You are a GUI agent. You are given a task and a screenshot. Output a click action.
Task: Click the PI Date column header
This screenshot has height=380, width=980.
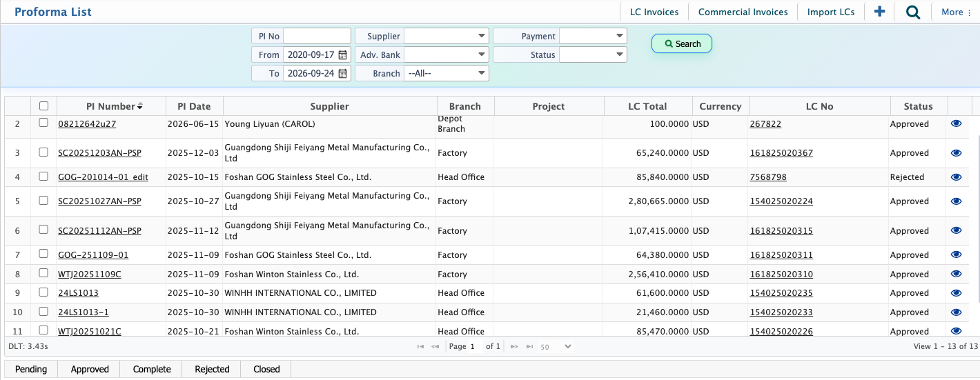coord(194,106)
